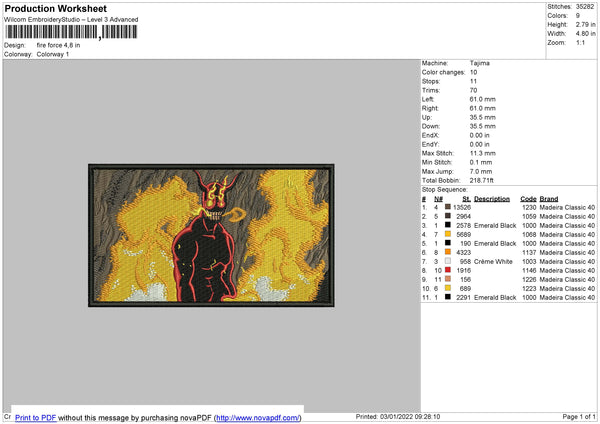Click the Crème White color swatch
Screen dimensions: 600x424
pyautogui.click(x=448, y=261)
